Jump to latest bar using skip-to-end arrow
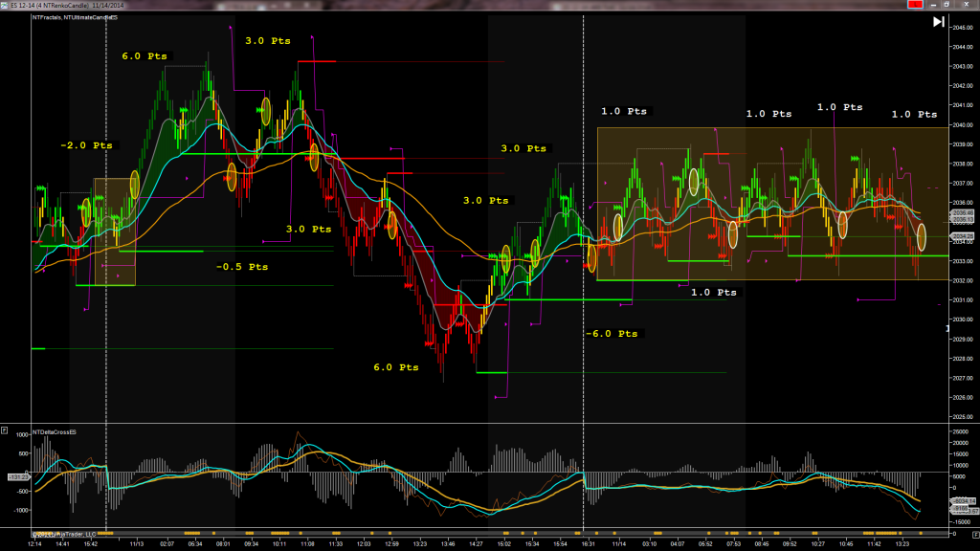Viewport: 980px width, 551px height. (x=939, y=22)
